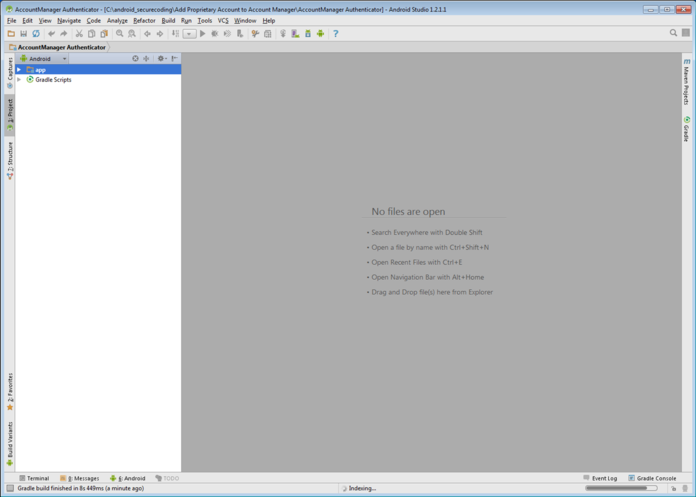
Task: Click the Indexing progress indicator
Action: [x=359, y=489]
